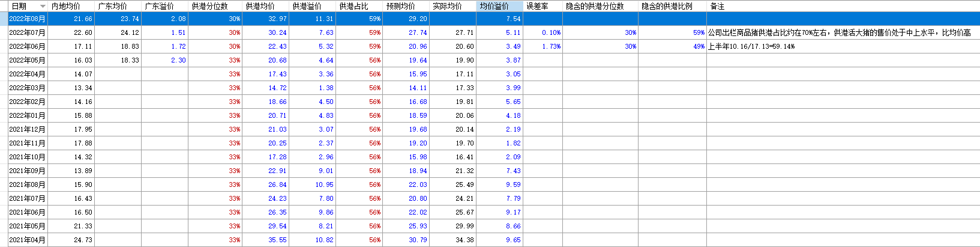Screen dimensions: 980x247
Task: Click the 广东均价 column header
Action: coord(118,6)
